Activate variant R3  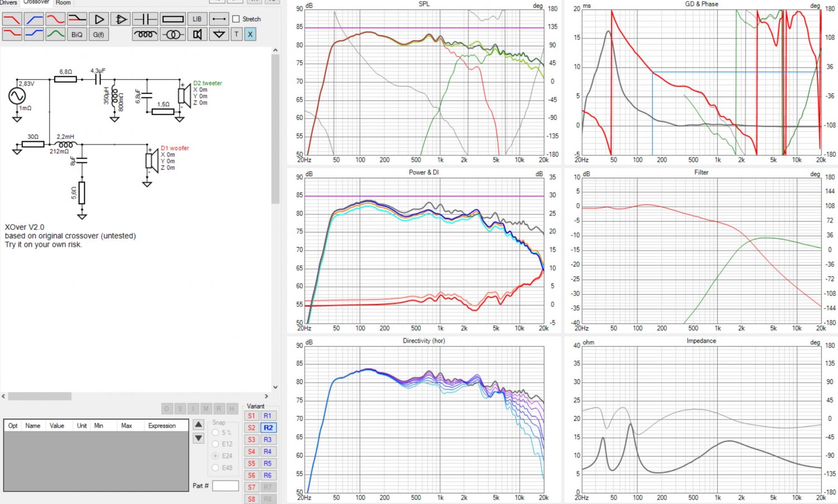tap(268, 440)
